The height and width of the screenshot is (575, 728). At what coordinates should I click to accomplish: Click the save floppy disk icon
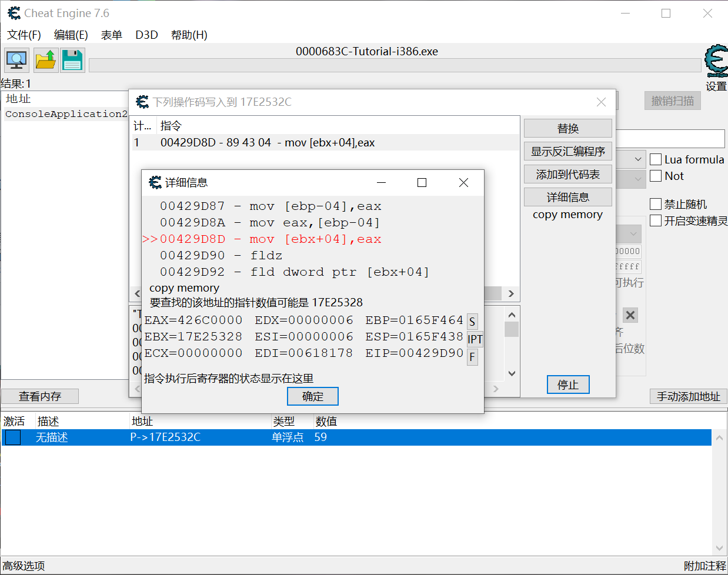click(72, 60)
